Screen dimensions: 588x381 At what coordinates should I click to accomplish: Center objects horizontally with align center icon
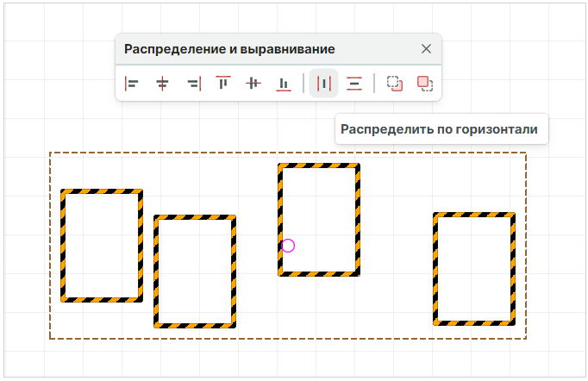[x=162, y=84]
